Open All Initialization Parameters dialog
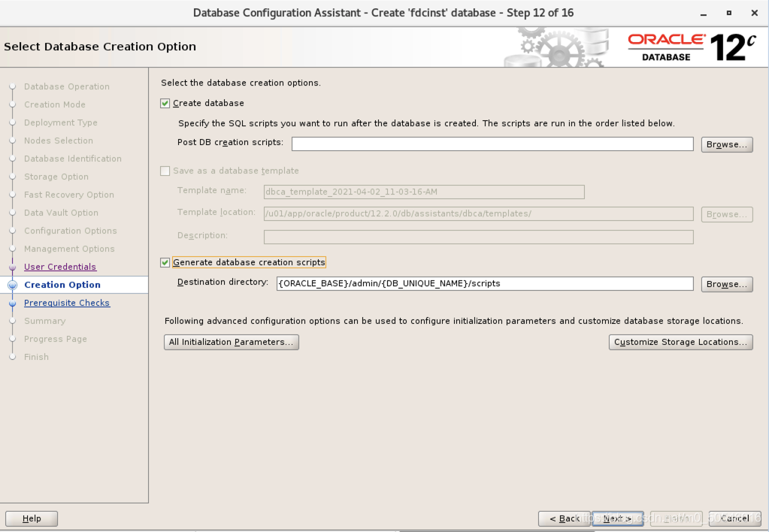Viewport: 769px width, 532px height. pos(232,342)
